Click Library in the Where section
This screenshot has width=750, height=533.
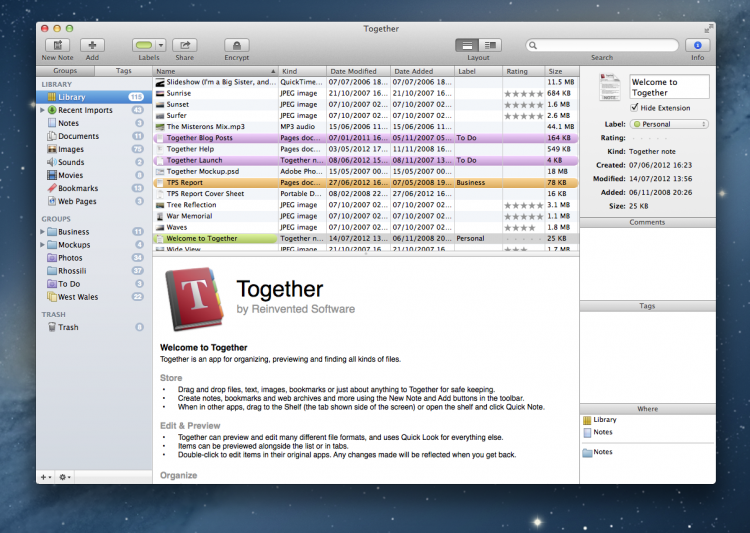[x=600, y=420]
